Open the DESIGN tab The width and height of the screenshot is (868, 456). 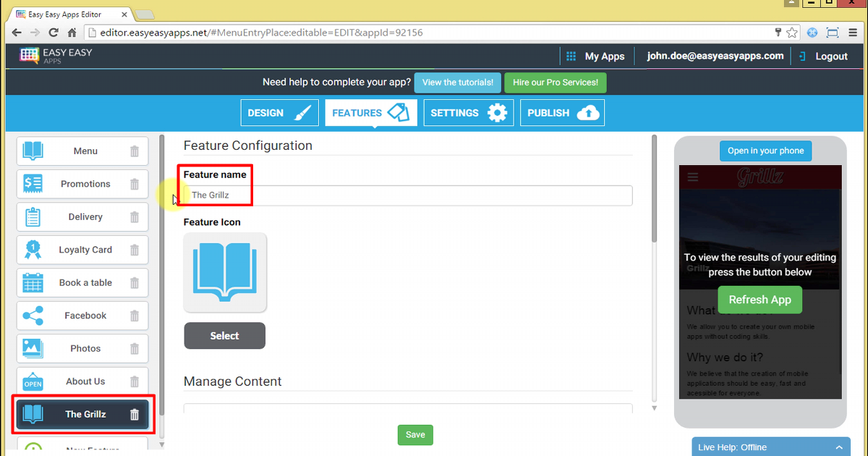tap(279, 112)
